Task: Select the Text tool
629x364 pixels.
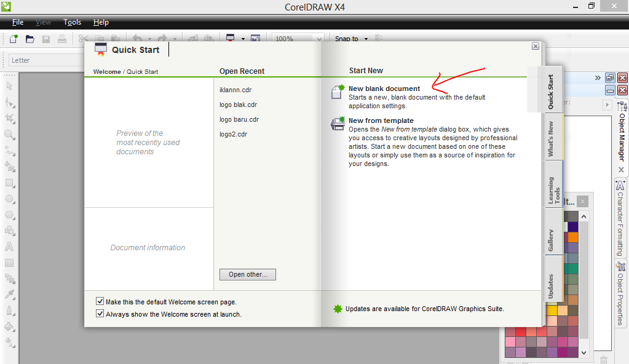Action: click(9, 247)
